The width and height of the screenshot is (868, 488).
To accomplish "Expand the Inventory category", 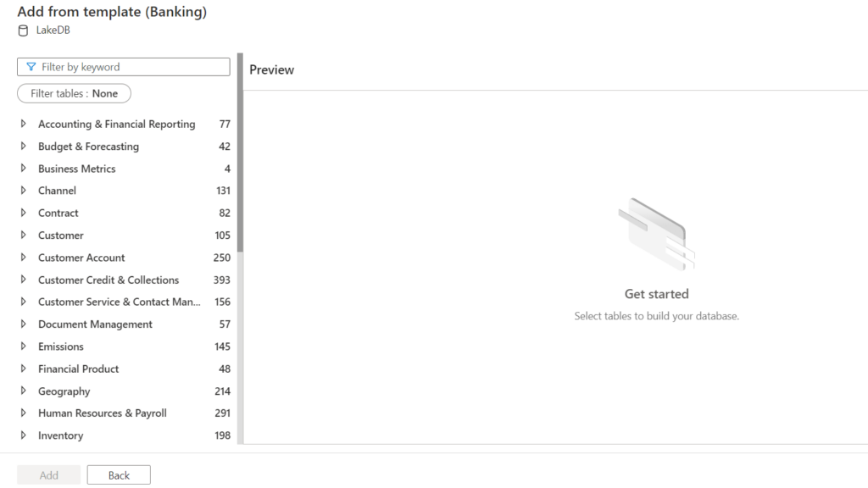I will click(23, 435).
